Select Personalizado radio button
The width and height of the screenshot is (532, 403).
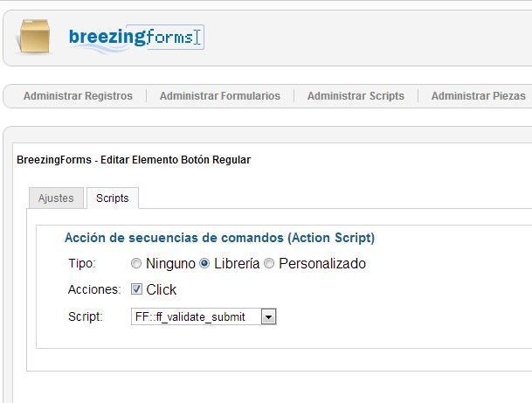click(x=269, y=263)
